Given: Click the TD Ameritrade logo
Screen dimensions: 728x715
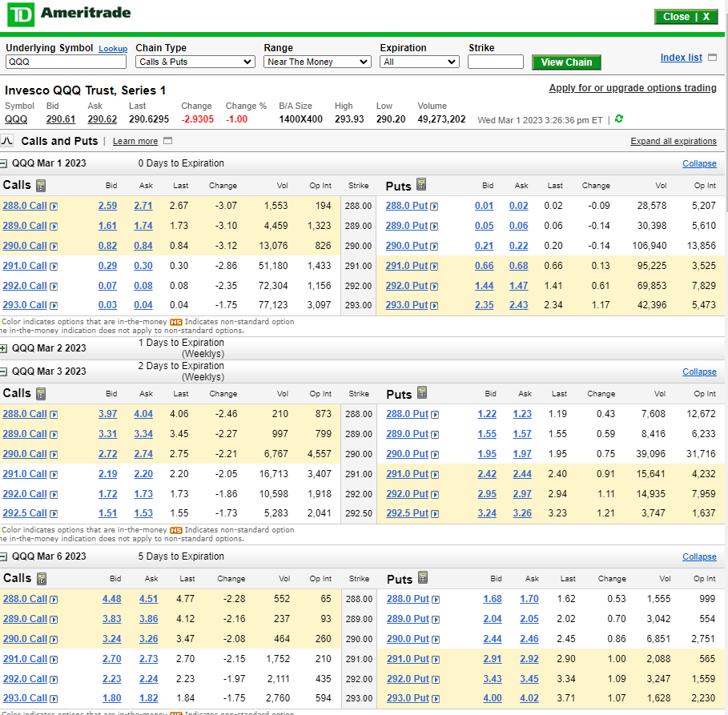Looking at the screenshot, I should pyautogui.click(x=69, y=14).
